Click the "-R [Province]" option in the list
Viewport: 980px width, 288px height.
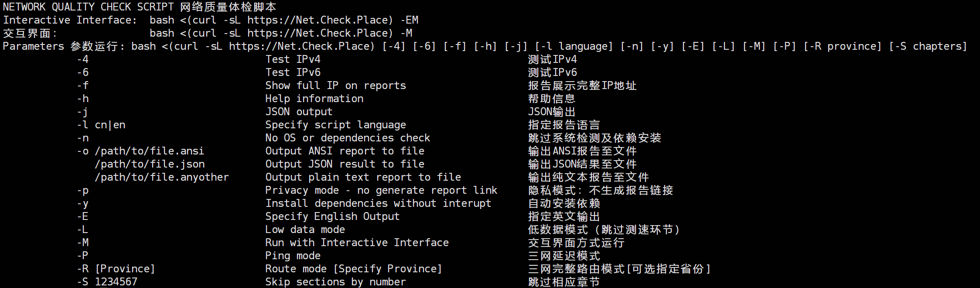[x=116, y=269]
